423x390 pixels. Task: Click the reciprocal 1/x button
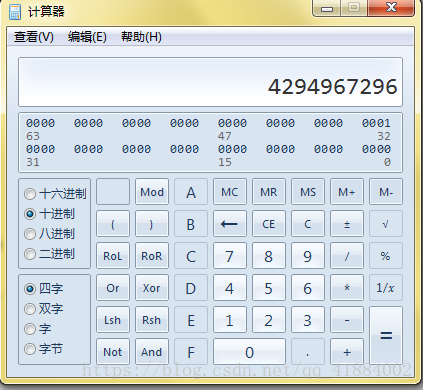pos(386,288)
